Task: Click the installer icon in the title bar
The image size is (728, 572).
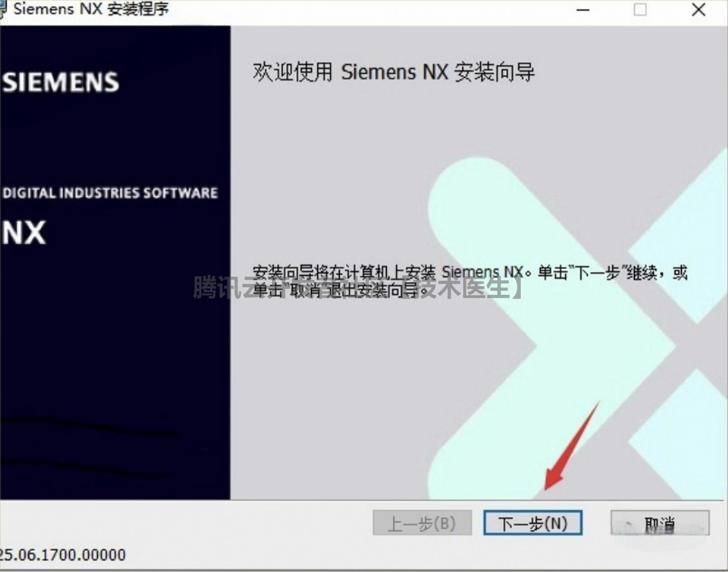Action: point(4,8)
